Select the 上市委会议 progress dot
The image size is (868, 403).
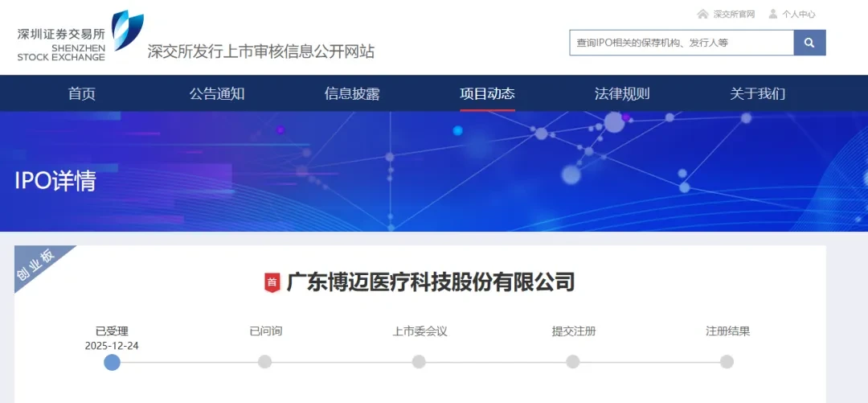coord(419,362)
